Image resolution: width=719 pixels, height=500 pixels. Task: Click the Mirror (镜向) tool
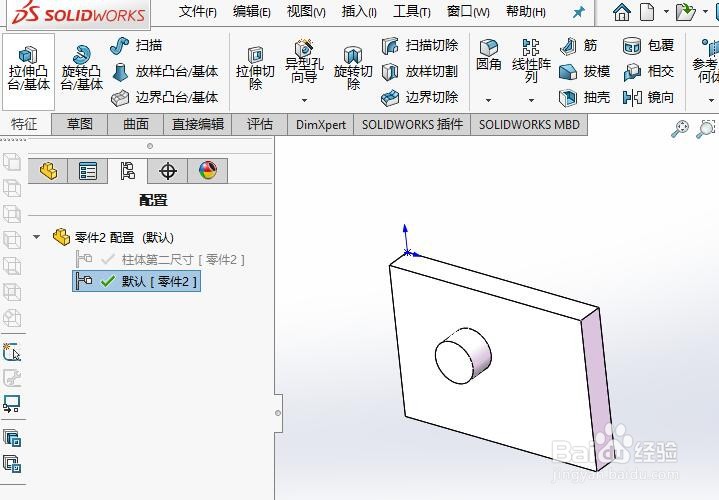648,97
